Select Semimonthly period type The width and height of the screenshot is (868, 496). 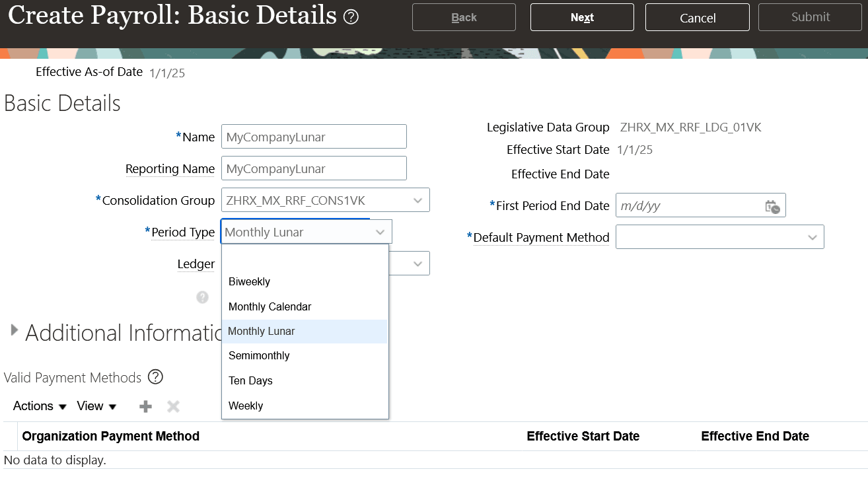[x=259, y=355]
